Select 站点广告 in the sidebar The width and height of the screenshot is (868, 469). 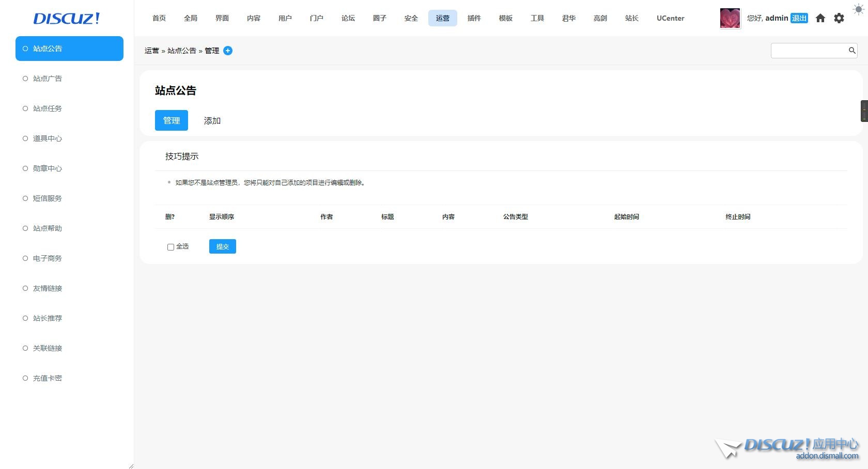pyautogui.click(x=48, y=79)
